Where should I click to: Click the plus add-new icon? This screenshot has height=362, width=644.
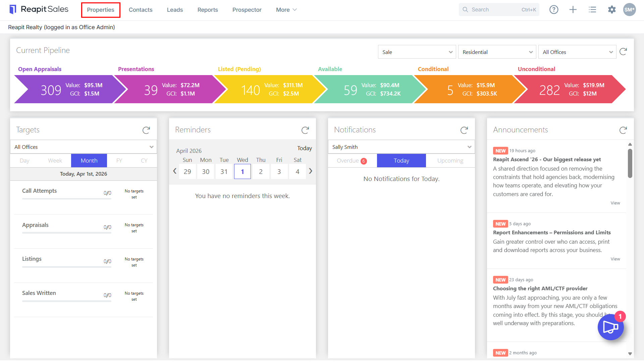click(x=573, y=10)
